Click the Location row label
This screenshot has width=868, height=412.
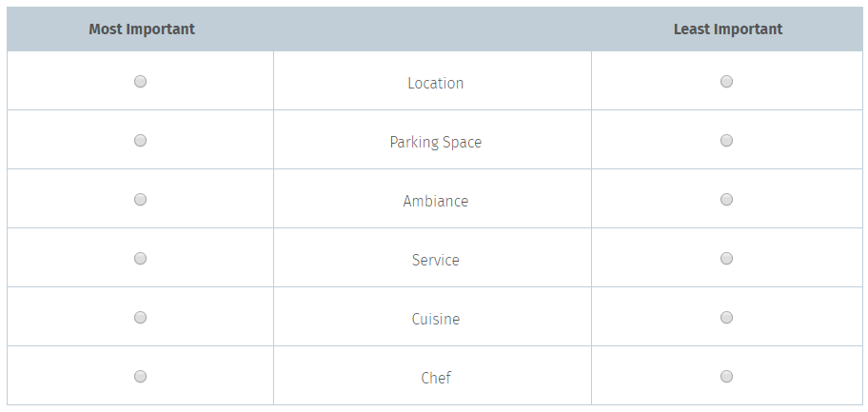click(x=436, y=83)
